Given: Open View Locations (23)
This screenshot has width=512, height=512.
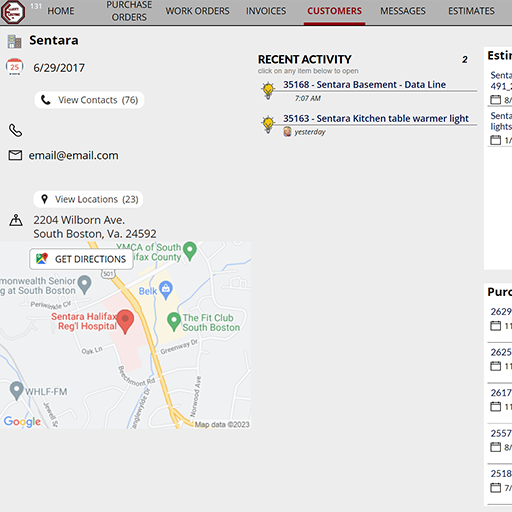Looking at the screenshot, I should click(x=88, y=199).
